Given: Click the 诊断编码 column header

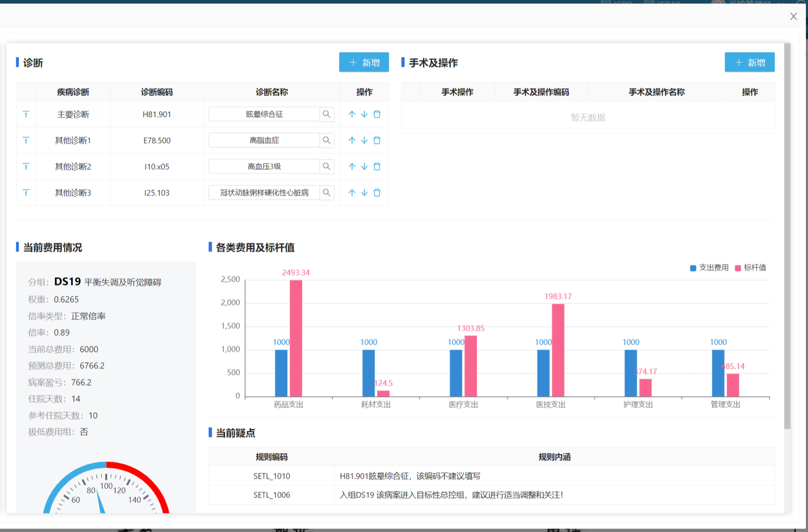Looking at the screenshot, I should (x=157, y=92).
